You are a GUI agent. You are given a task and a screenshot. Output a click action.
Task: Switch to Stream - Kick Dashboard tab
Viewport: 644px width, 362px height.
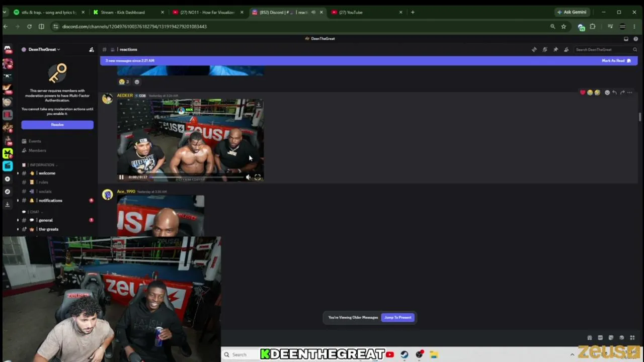[128, 12]
